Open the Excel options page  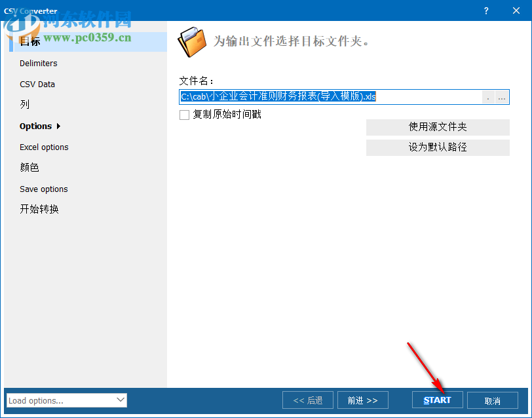[44, 147]
